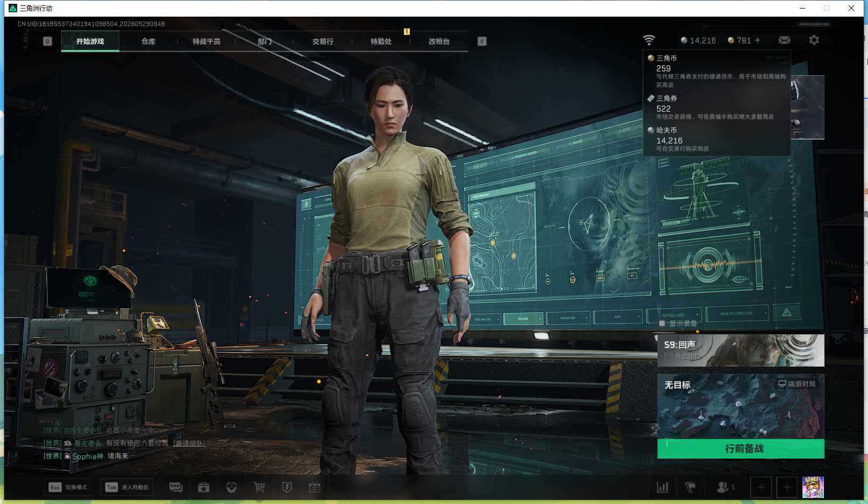Click the green 行前备战 button
868x504 pixels.
[741, 449]
